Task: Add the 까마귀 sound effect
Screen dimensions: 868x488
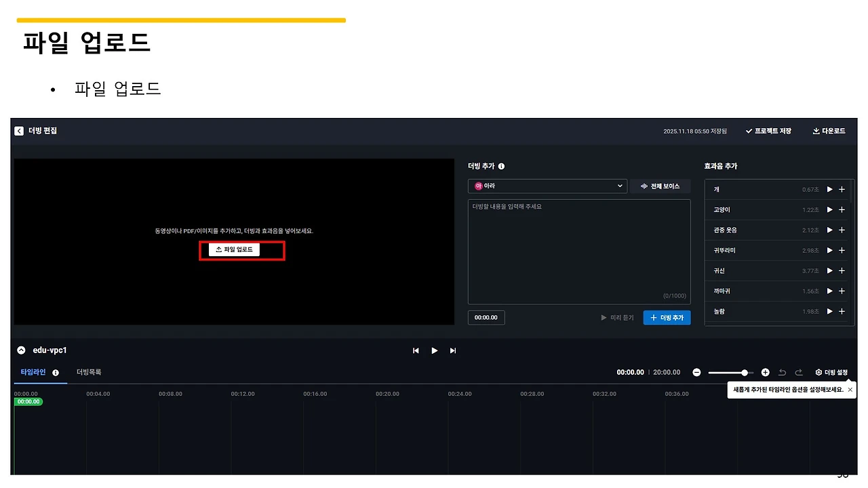Action: (842, 291)
